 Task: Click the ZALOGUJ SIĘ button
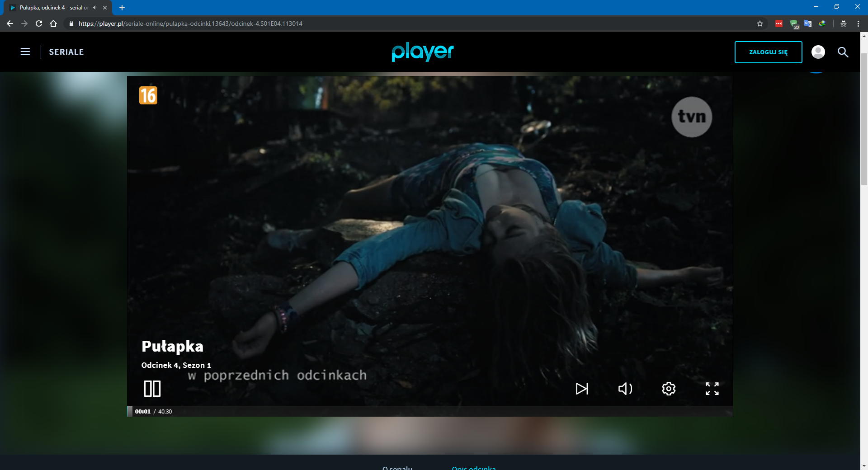click(x=768, y=52)
